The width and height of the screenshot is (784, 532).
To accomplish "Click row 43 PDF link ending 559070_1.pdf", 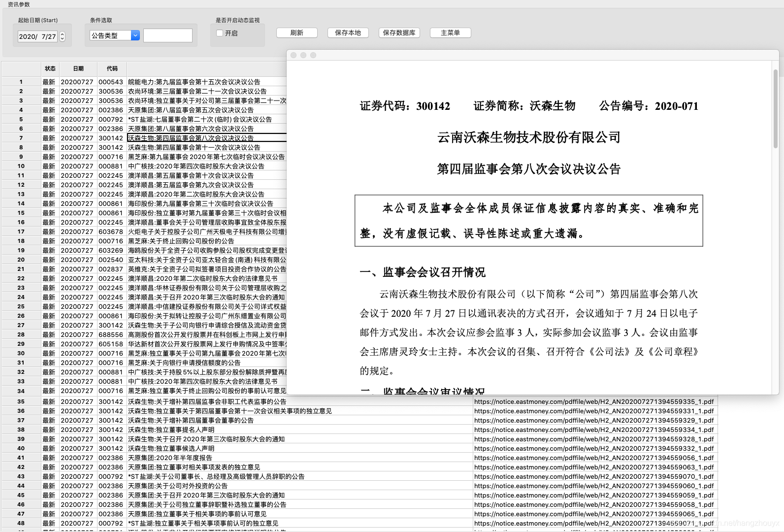I will point(594,476).
